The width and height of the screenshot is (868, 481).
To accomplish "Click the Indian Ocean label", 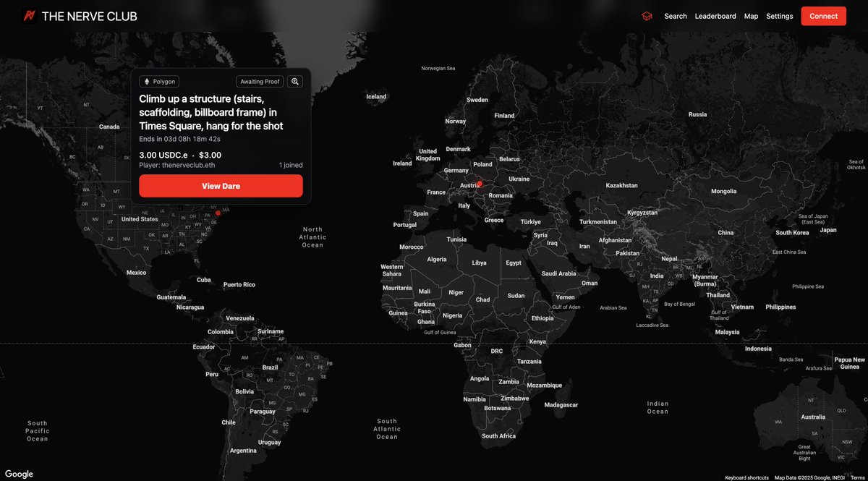I will [x=658, y=407].
